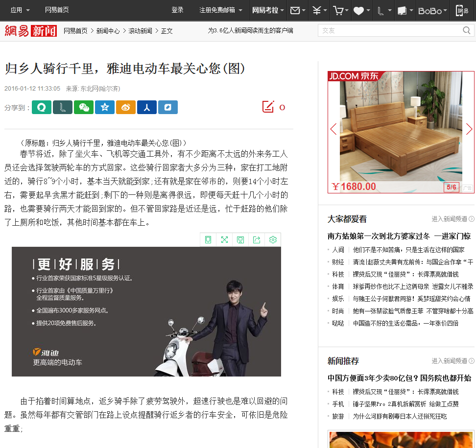Click image toolbar share arrow icon
This screenshot has height=448, width=476.
pyautogui.click(x=257, y=240)
